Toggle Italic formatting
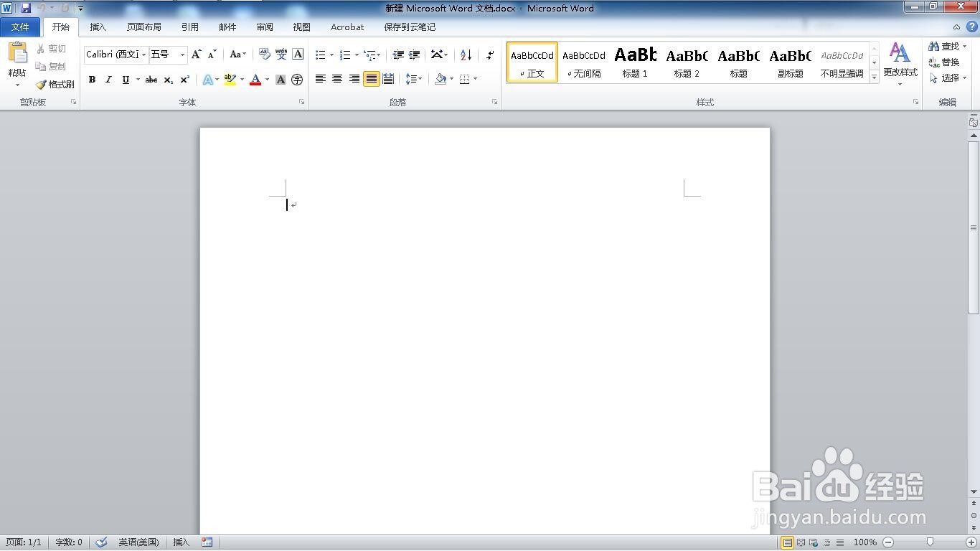The width and height of the screenshot is (980, 551). coord(108,80)
